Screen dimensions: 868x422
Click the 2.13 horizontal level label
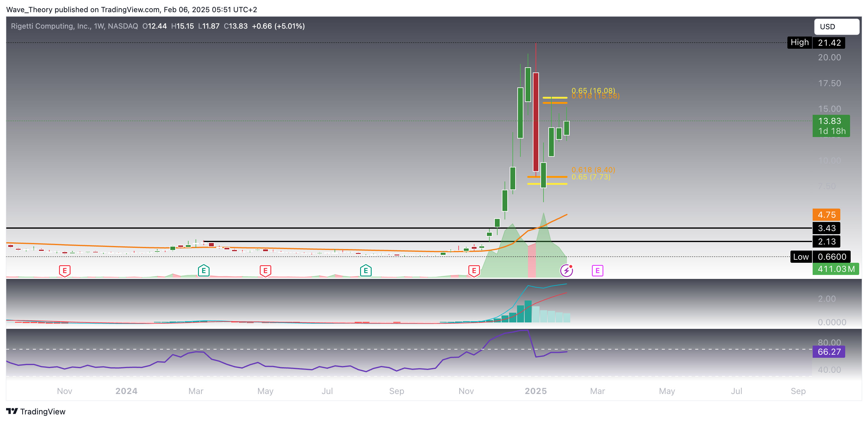(826, 242)
